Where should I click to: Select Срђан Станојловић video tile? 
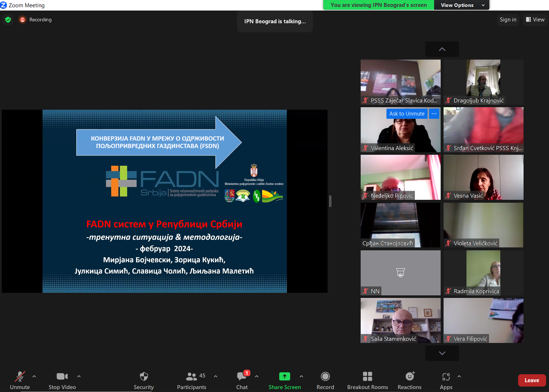click(x=401, y=225)
